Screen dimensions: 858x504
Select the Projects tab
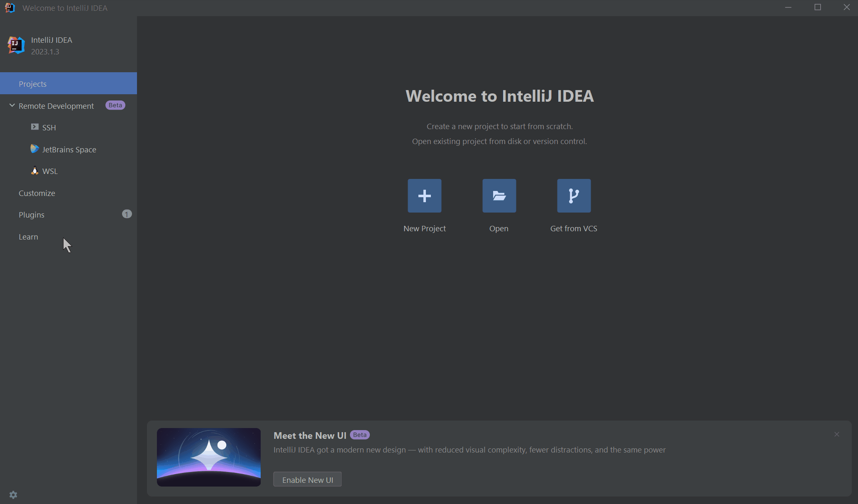click(x=68, y=83)
